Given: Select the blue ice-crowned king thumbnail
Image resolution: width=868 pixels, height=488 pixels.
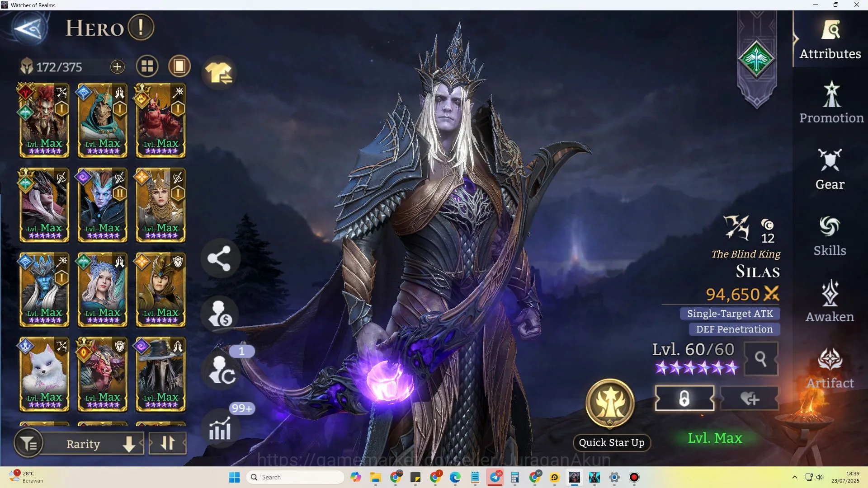Looking at the screenshot, I should click(x=44, y=290).
